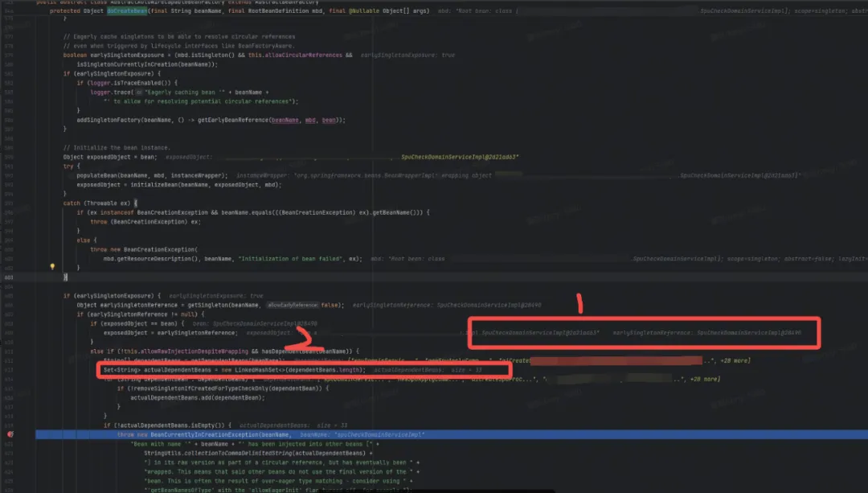This screenshot has height=493, width=868.
Task: Expand '+28 more' on the for-loop dependentBean line
Action: coord(705,379)
